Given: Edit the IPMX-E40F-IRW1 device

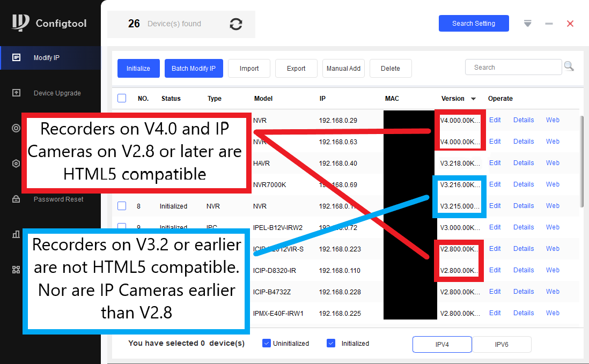Looking at the screenshot, I should 495,313.
